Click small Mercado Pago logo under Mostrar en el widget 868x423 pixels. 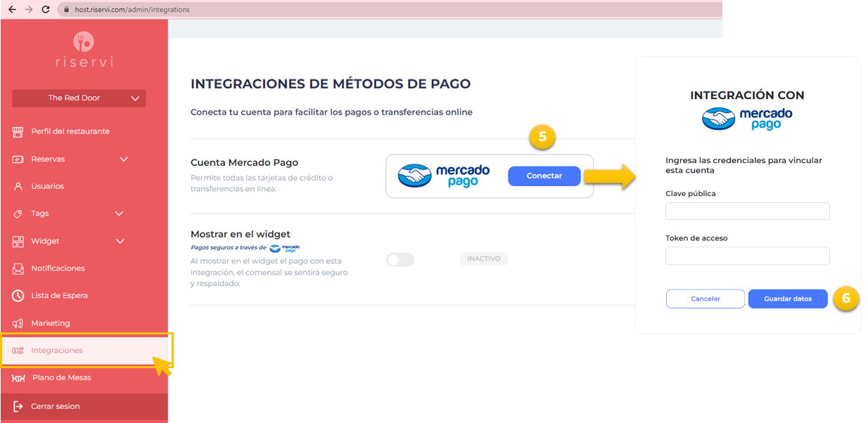pos(284,248)
